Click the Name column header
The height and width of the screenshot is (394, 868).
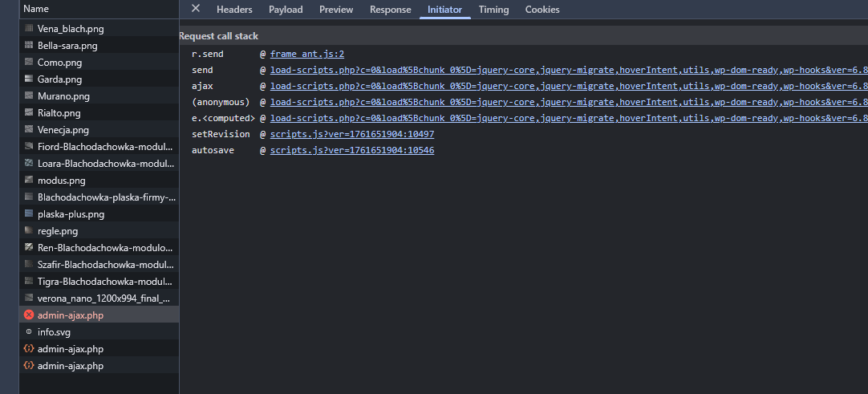36,9
